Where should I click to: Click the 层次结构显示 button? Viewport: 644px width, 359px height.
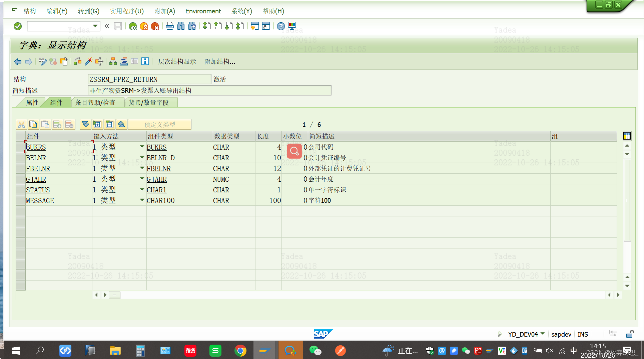click(x=177, y=61)
